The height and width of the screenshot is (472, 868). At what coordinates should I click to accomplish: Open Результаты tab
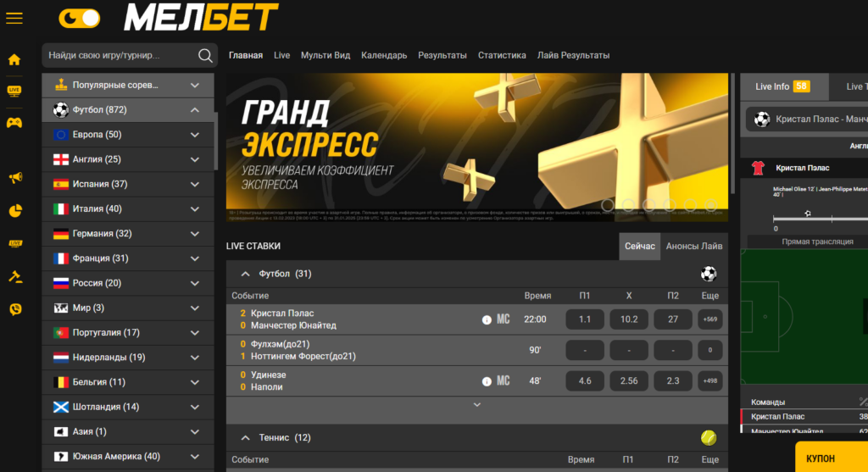click(x=442, y=55)
